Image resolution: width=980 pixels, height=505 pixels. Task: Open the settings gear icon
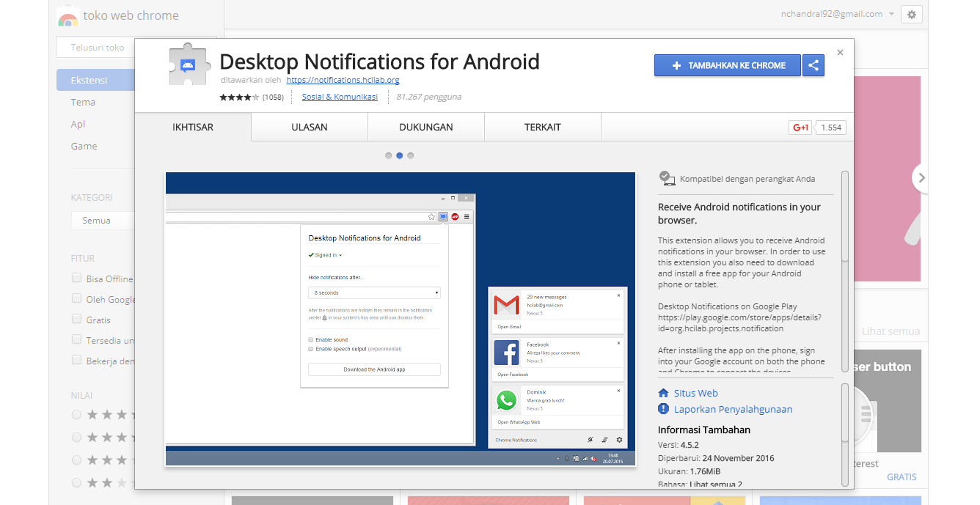911,15
